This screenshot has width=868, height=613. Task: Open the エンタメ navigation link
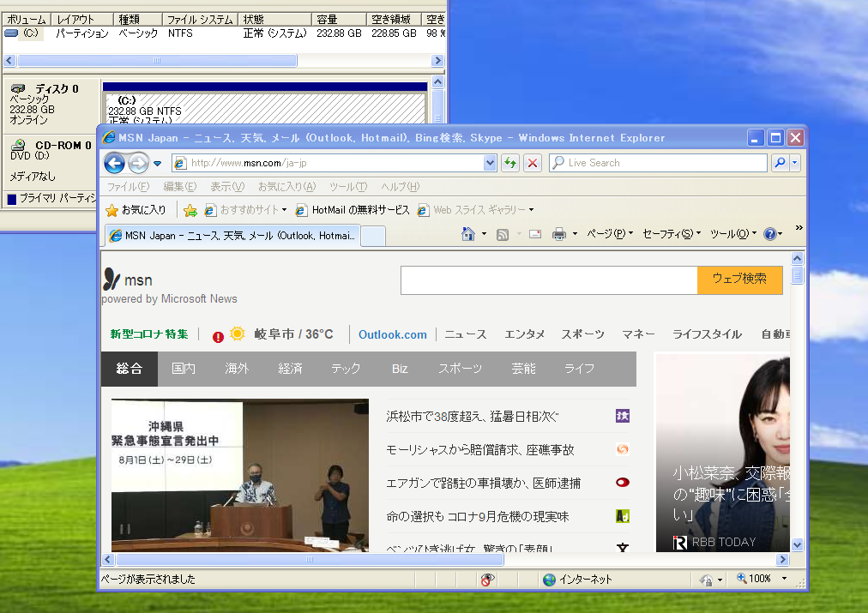(x=524, y=334)
